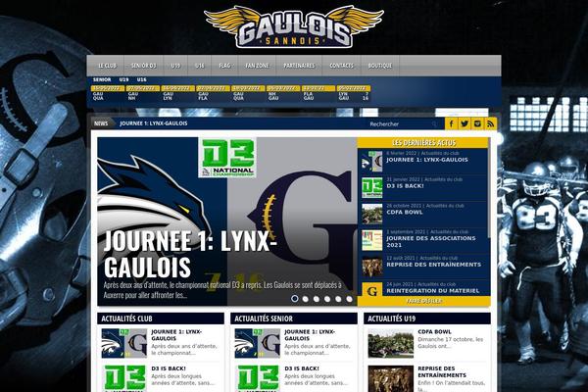Select the fifth slider pagination dot
This screenshot has width=588, height=392.
click(338, 299)
